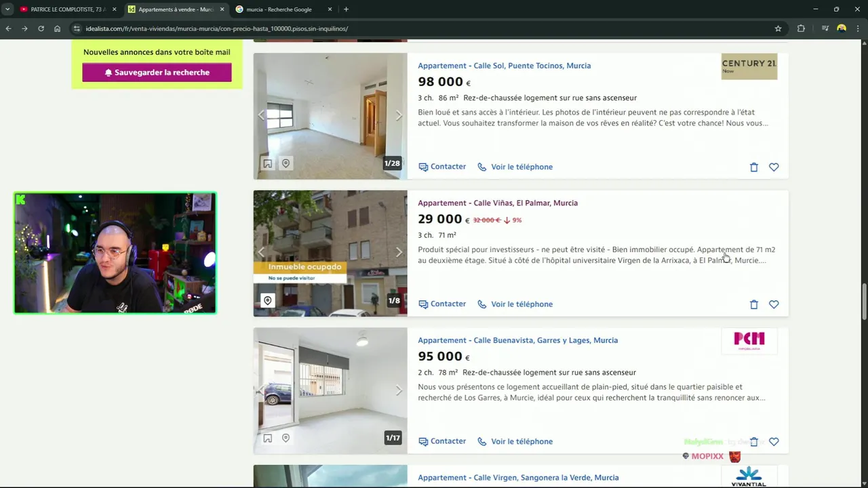Open Calle Buenavista room photo
The width and height of the screenshot is (868, 488).
[x=330, y=391]
